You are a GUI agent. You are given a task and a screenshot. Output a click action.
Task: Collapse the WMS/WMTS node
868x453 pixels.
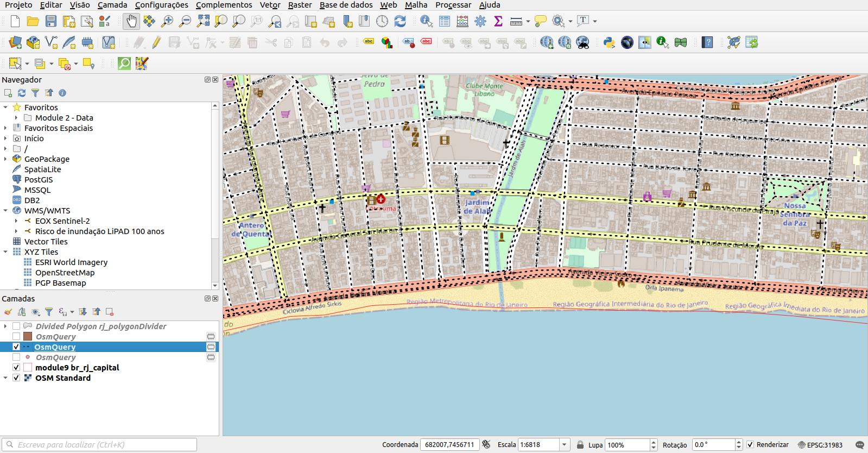[x=5, y=211]
